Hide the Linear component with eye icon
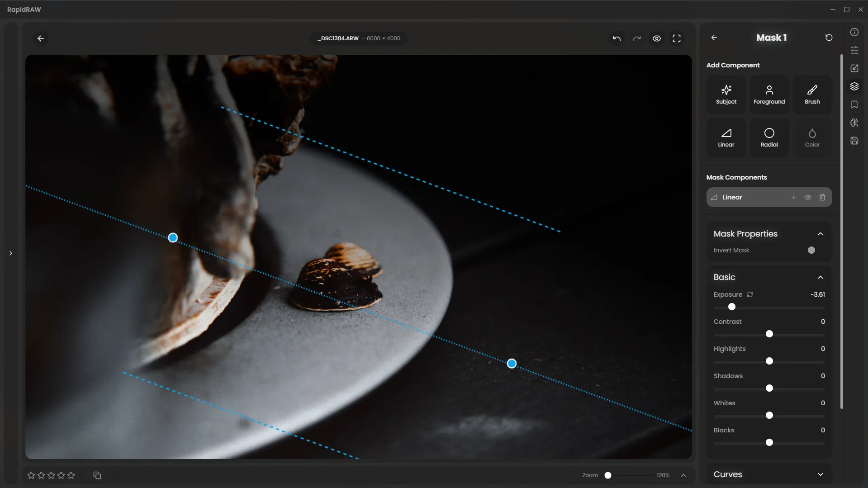 [808, 197]
